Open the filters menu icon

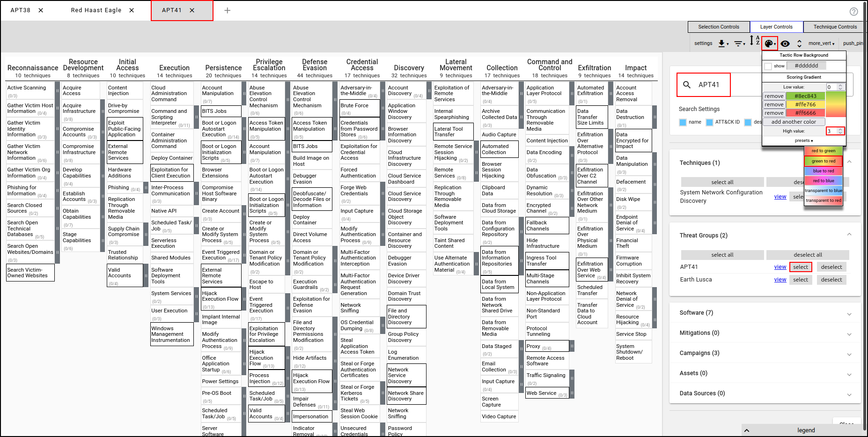tap(740, 44)
